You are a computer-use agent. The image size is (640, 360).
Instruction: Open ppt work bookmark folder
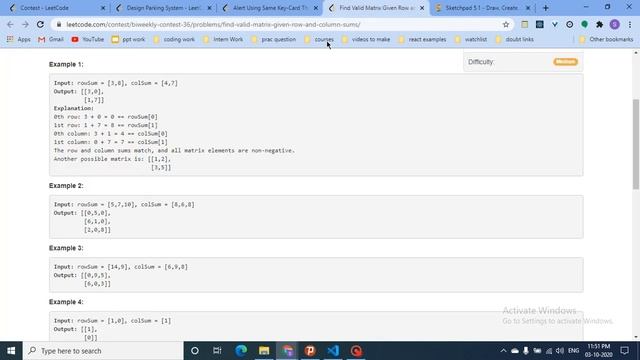(x=128, y=40)
